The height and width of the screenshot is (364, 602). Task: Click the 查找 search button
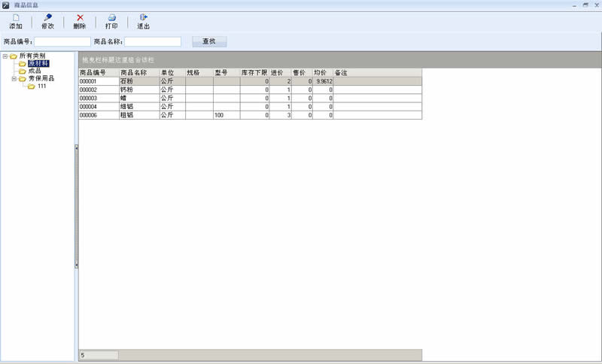click(x=209, y=41)
